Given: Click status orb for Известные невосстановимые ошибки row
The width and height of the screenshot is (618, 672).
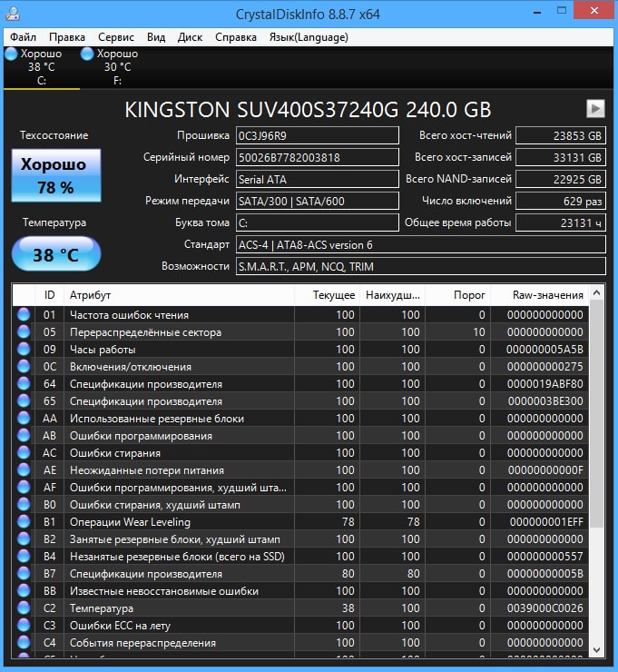Looking at the screenshot, I should (x=24, y=590).
